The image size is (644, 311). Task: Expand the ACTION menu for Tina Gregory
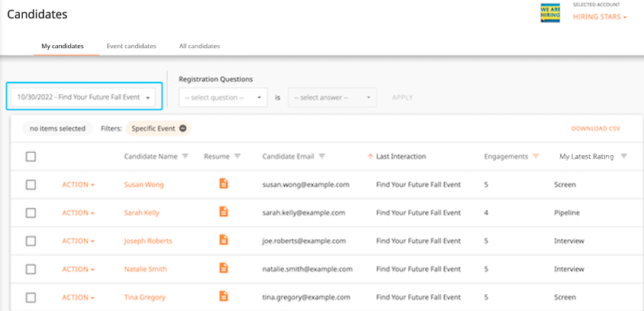78,297
